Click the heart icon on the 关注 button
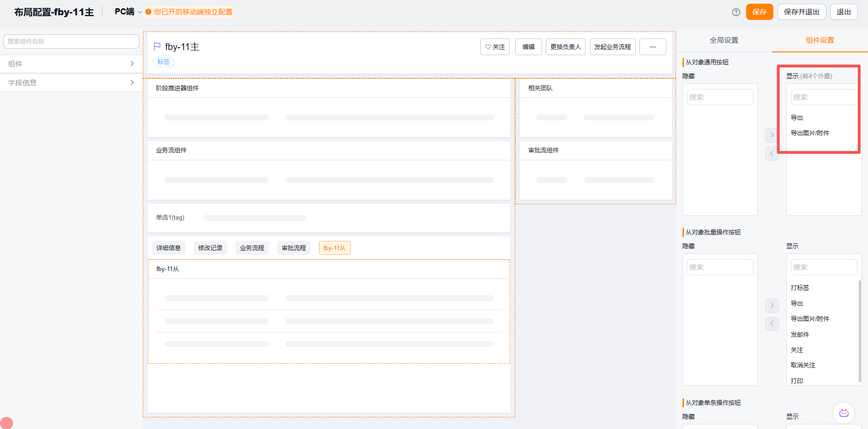 487,46
